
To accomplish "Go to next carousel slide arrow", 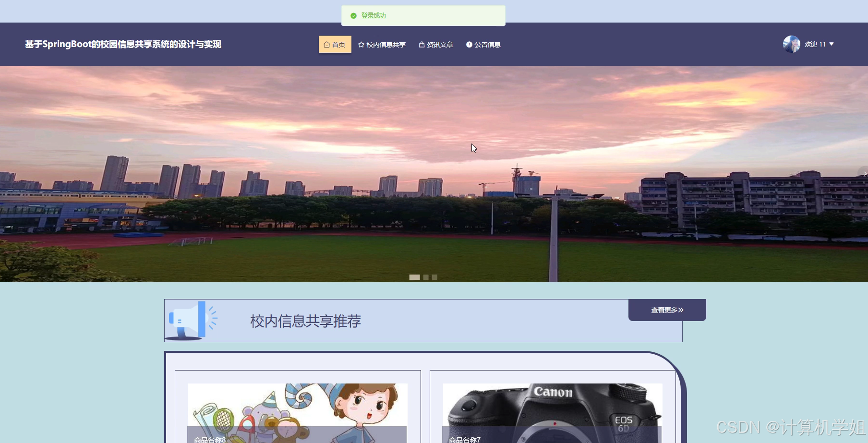I will 863,174.
